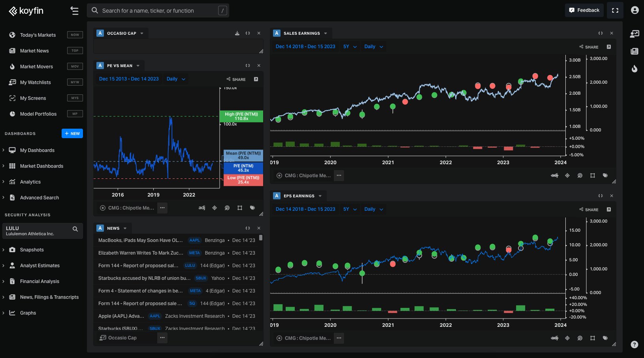Click SHARE in Sales Earnings chart
The image size is (644, 358).
coord(589,47)
